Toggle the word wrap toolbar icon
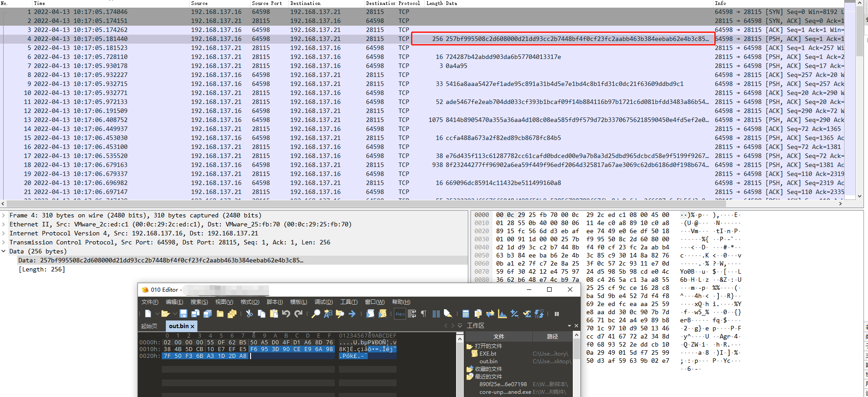 coord(412,314)
